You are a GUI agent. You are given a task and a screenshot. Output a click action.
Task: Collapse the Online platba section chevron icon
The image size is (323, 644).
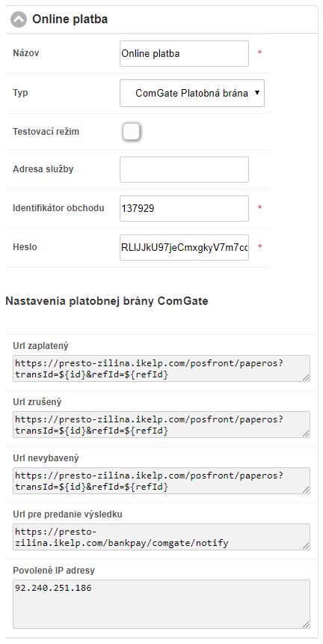tap(19, 19)
